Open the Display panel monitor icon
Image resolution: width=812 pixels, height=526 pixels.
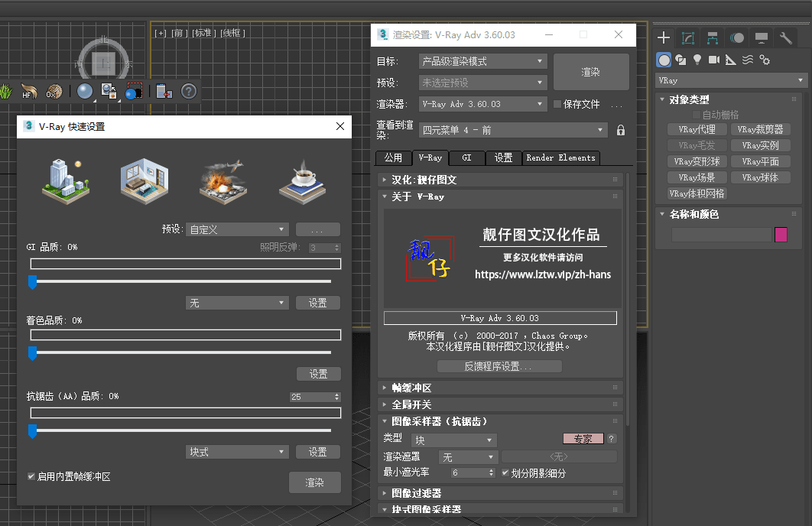pos(762,37)
